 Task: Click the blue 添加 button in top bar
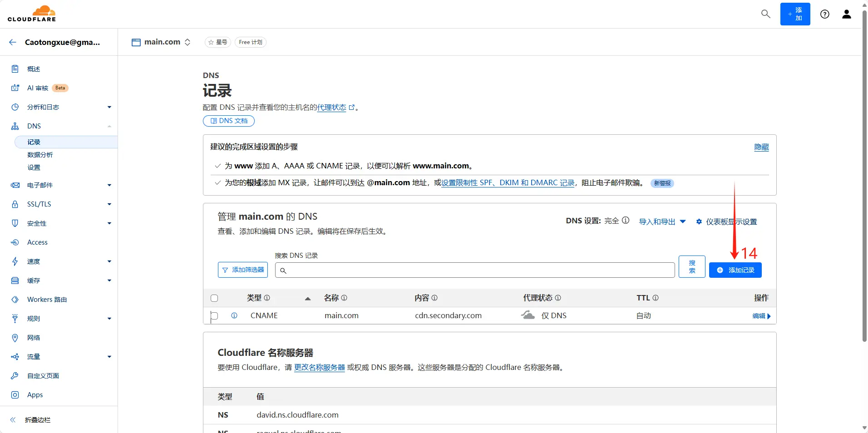[x=795, y=14]
